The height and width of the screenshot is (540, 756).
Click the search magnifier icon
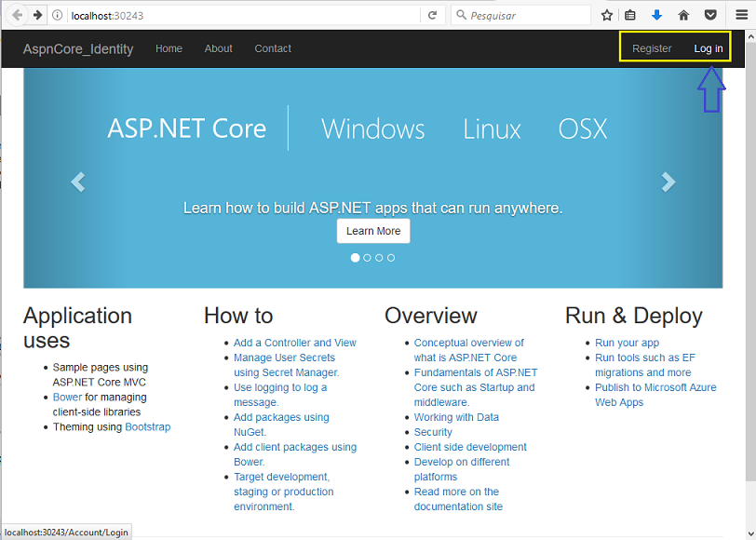pyautogui.click(x=462, y=16)
